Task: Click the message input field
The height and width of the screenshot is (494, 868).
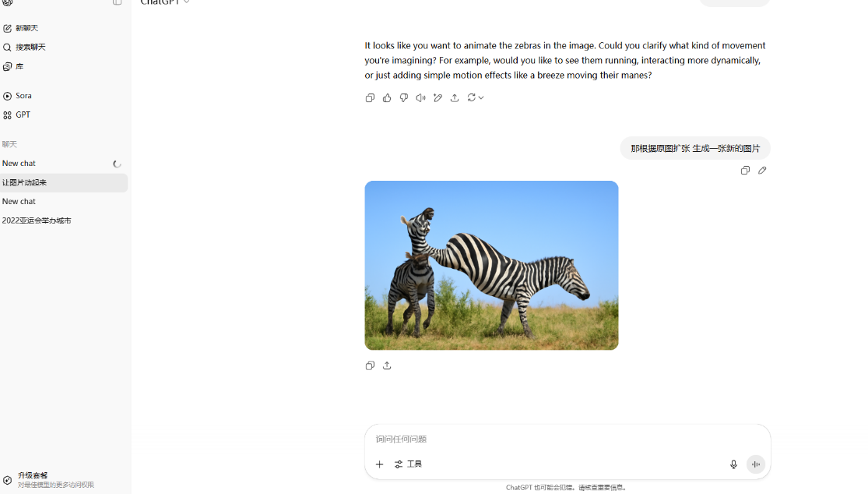Action: pos(567,439)
